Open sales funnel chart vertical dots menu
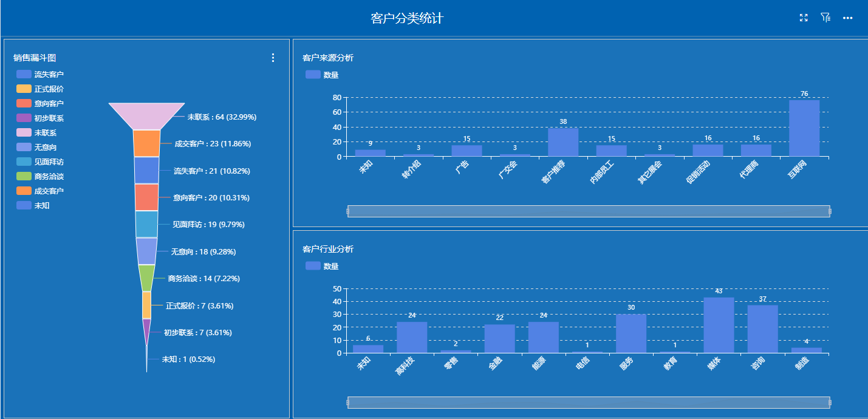 point(273,58)
